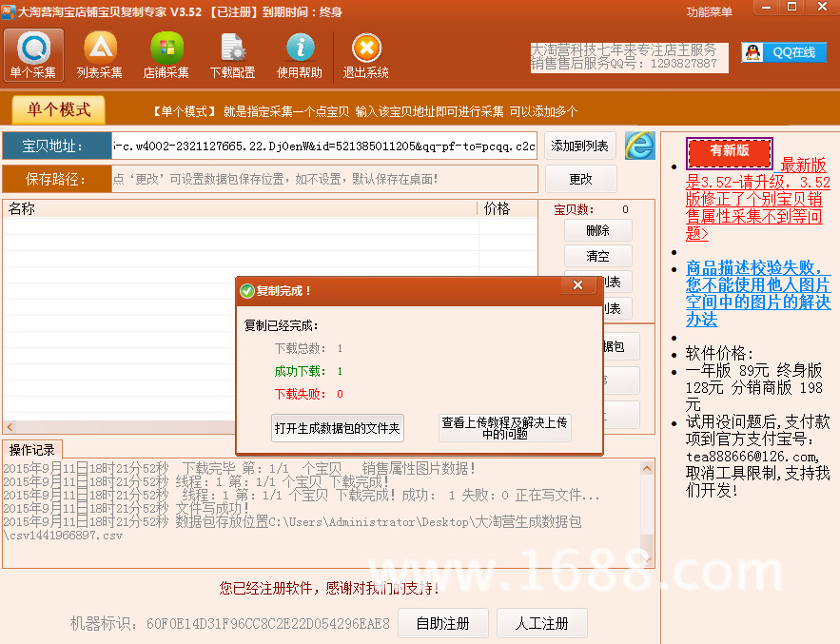Click the 清空 button
This screenshot has height=644, width=840.
(597, 256)
